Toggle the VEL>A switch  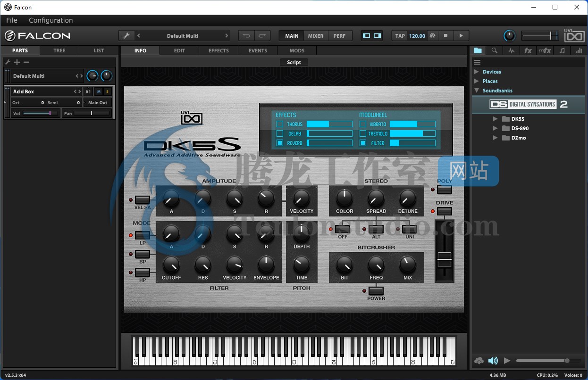coord(143,200)
